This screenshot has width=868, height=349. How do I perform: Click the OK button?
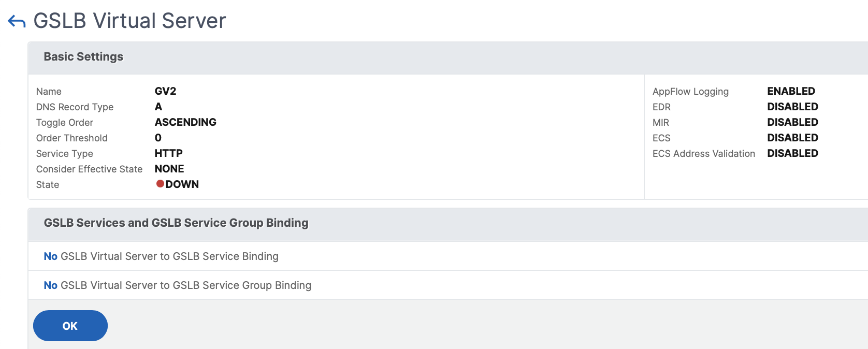pos(70,326)
